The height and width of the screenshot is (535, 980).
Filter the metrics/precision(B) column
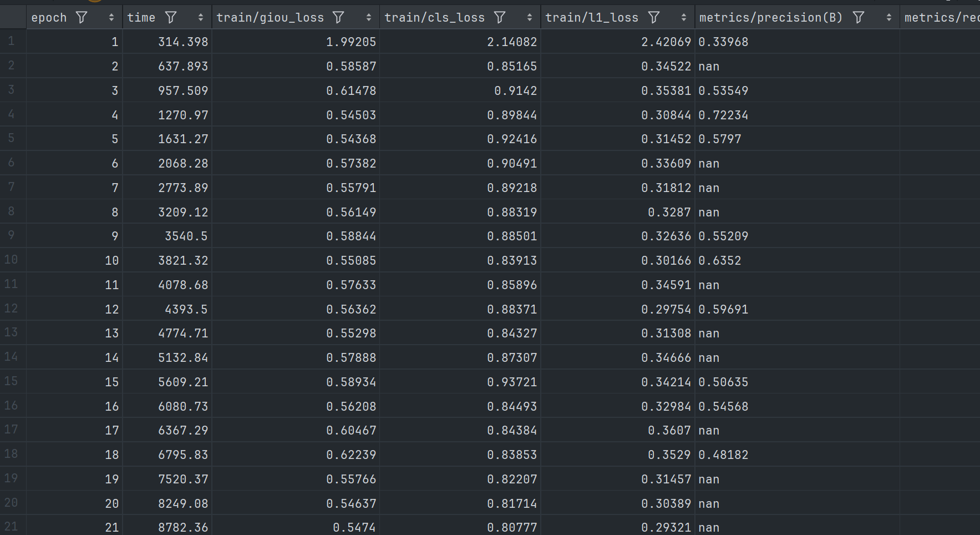858,18
